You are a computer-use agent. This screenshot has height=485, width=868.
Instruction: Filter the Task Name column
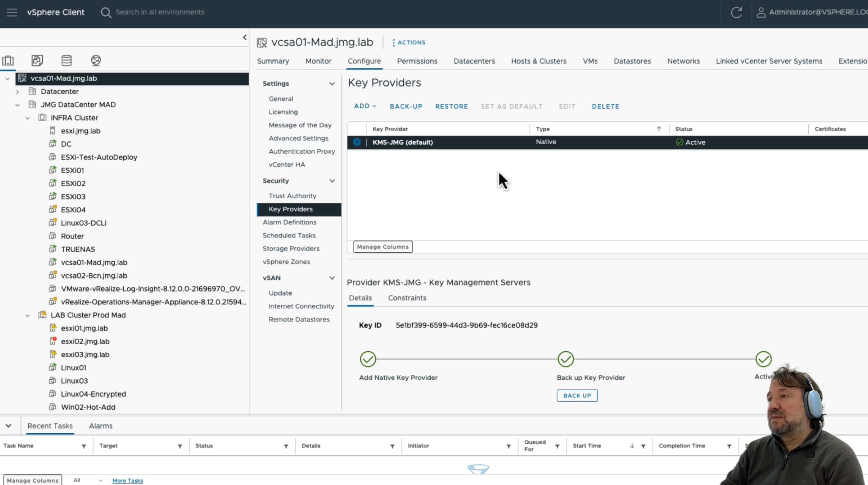[x=84, y=446]
